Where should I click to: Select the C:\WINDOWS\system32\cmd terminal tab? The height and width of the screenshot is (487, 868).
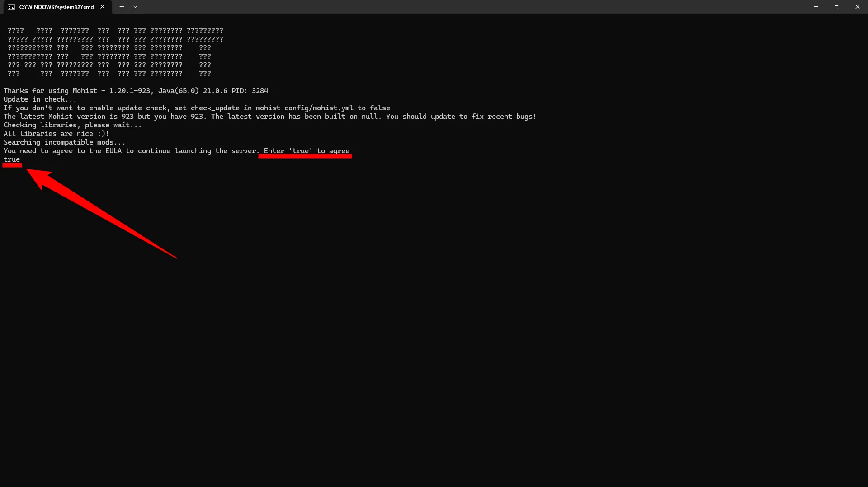coord(57,7)
